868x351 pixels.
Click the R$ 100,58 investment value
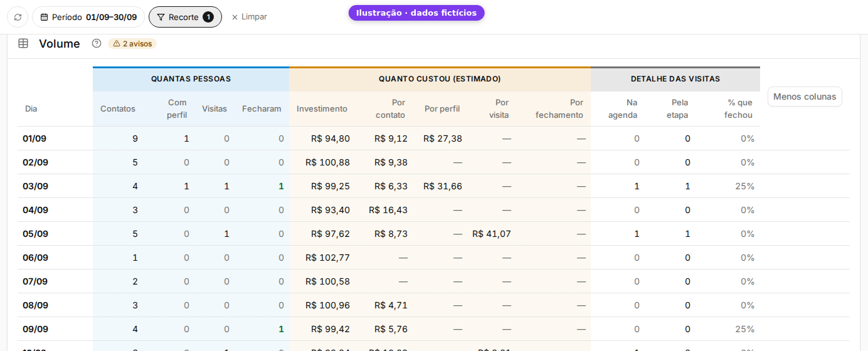pos(328,281)
